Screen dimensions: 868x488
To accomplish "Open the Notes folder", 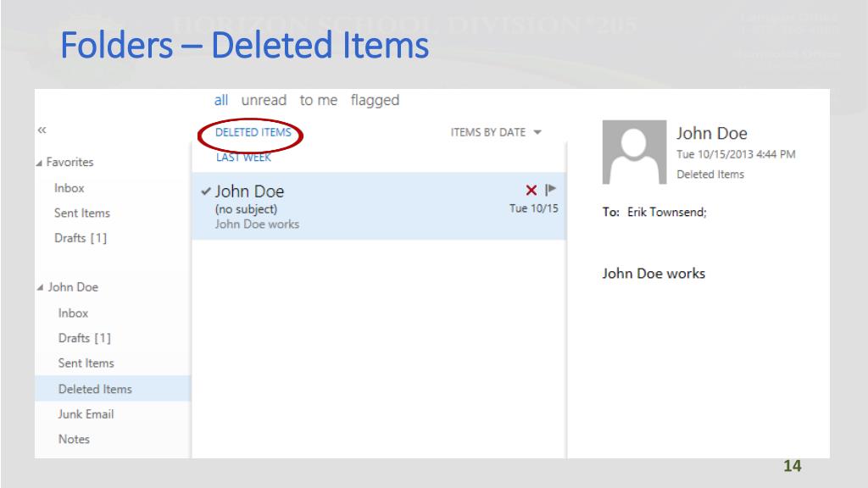I will pyautogui.click(x=74, y=439).
